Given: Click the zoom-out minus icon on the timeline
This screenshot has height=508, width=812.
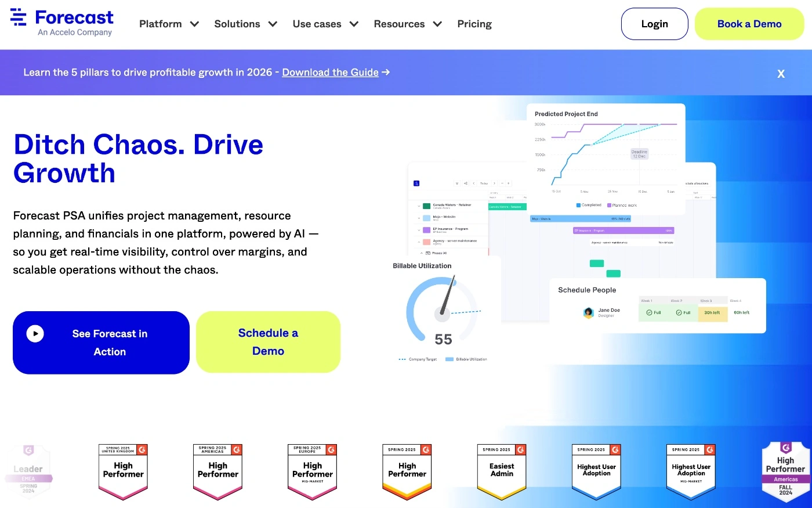Looking at the screenshot, I should (502, 183).
